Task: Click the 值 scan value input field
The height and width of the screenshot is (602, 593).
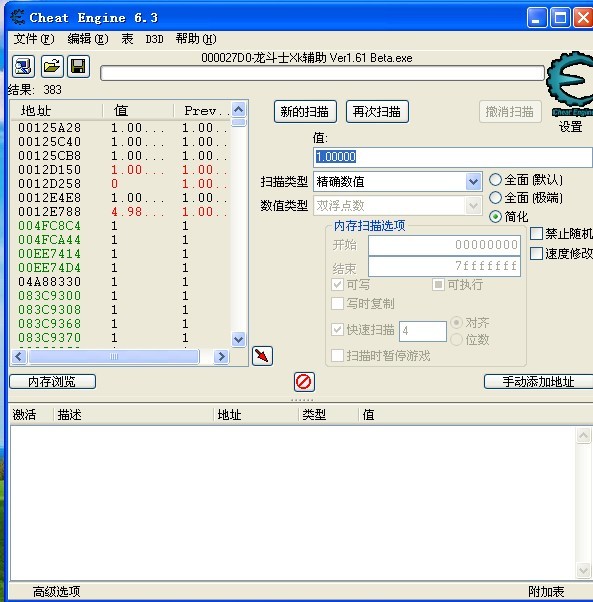Action: coord(453,157)
